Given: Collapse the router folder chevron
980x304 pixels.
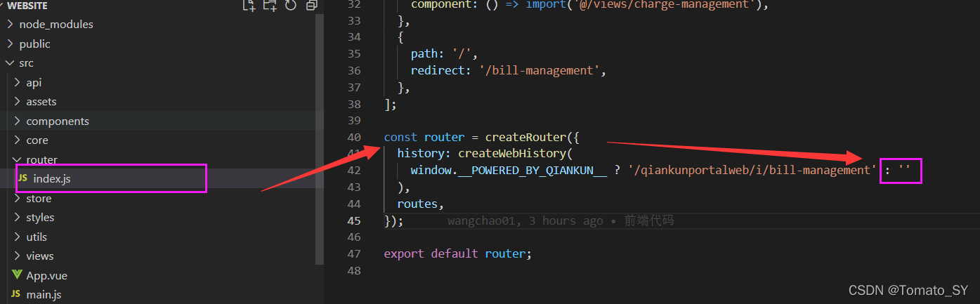Looking at the screenshot, I should (x=17, y=160).
